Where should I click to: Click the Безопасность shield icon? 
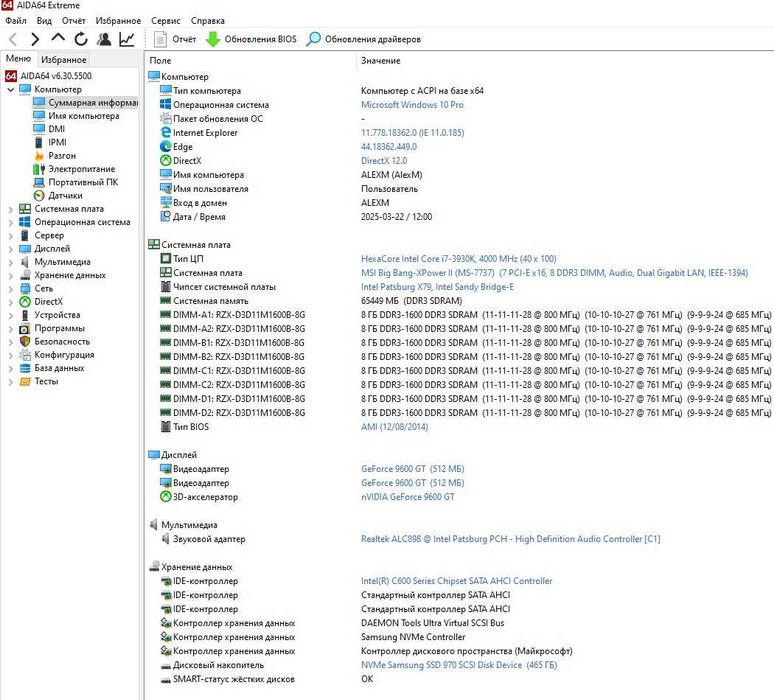tap(25, 342)
